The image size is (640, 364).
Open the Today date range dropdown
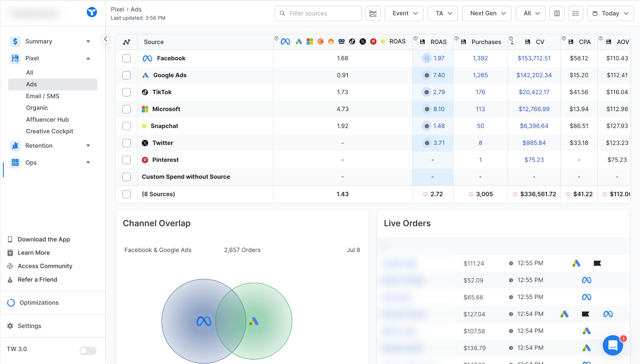(610, 13)
